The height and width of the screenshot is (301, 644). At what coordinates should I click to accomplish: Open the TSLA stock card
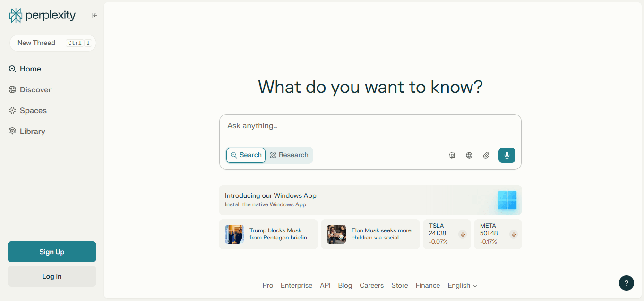(x=447, y=234)
